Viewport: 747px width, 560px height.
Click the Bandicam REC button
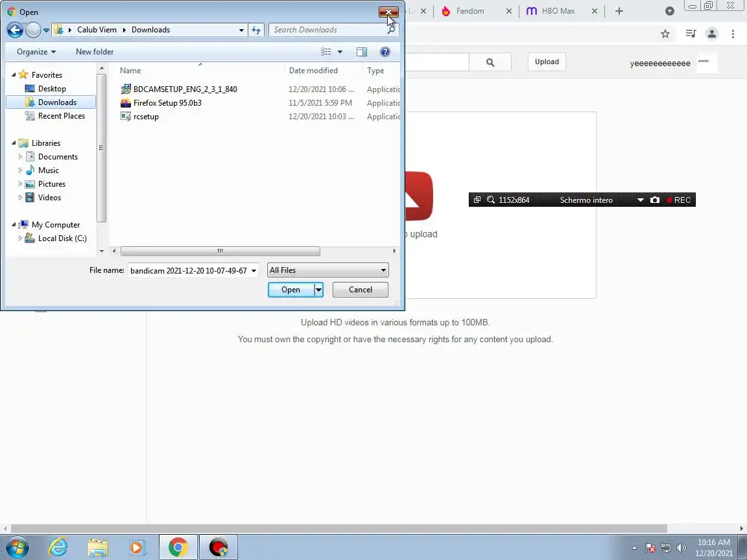click(678, 200)
